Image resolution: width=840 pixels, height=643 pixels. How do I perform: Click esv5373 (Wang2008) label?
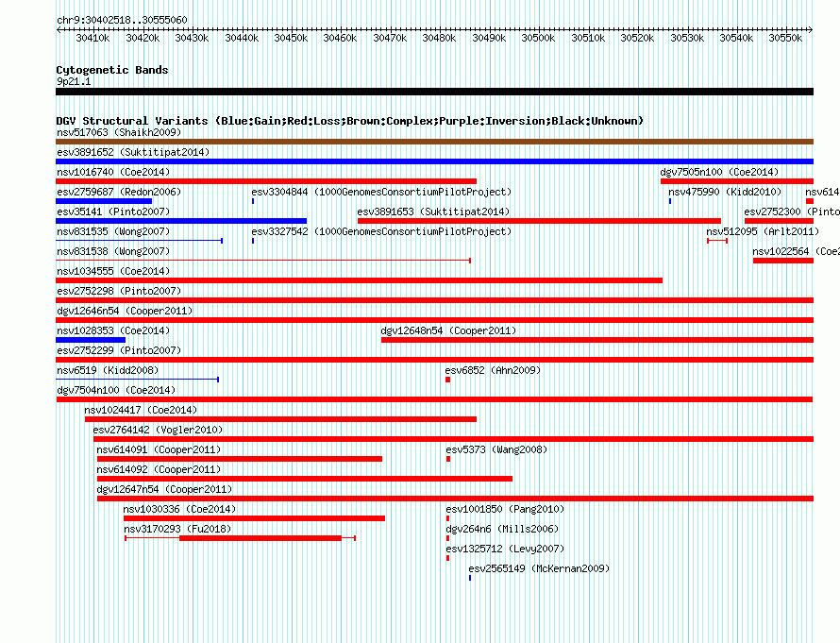[496, 449]
